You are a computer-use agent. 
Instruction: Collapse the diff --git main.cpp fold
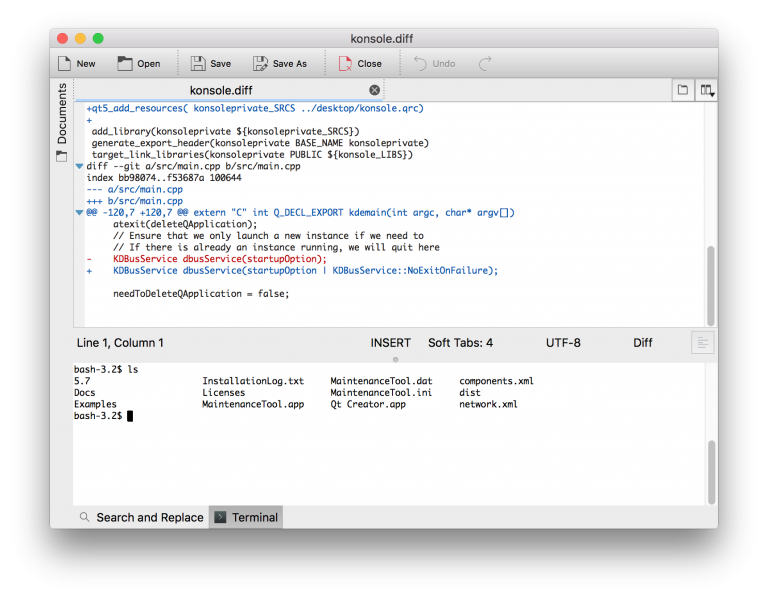[x=80, y=166]
